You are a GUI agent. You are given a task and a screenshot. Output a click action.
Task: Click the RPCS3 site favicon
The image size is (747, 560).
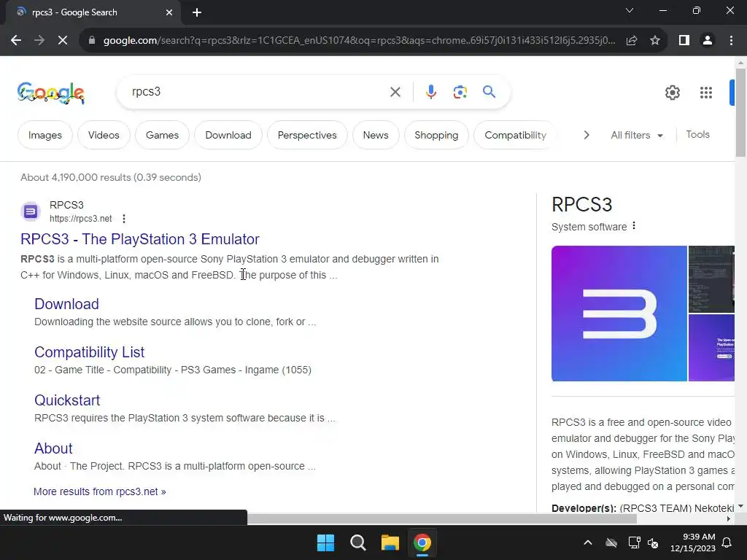pyautogui.click(x=31, y=211)
